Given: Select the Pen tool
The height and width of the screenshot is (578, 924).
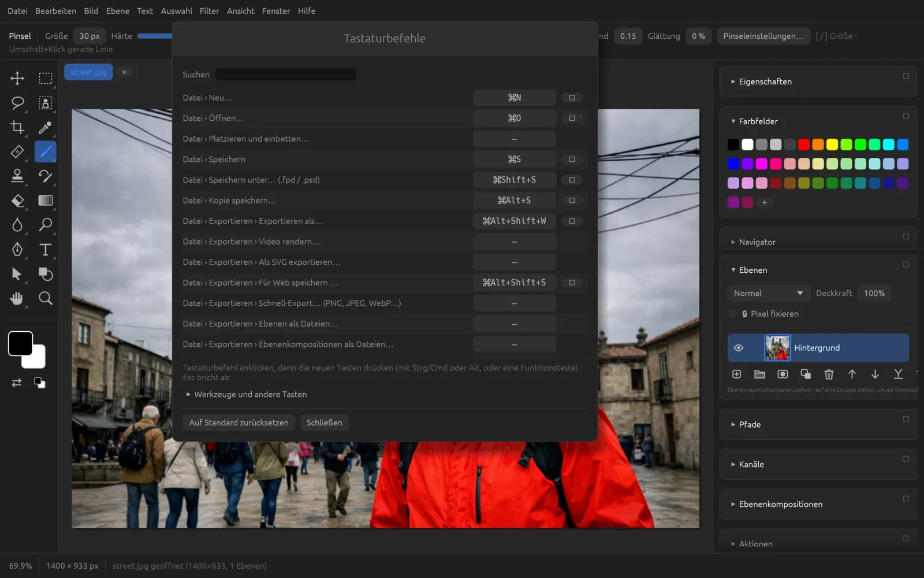Looking at the screenshot, I should tap(17, 249).
